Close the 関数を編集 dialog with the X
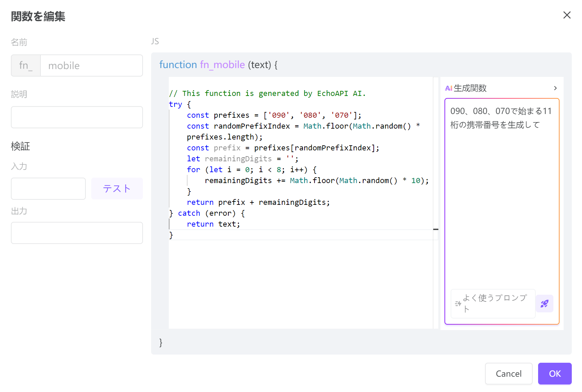This screenshot has height=392, width=582. 567,15
